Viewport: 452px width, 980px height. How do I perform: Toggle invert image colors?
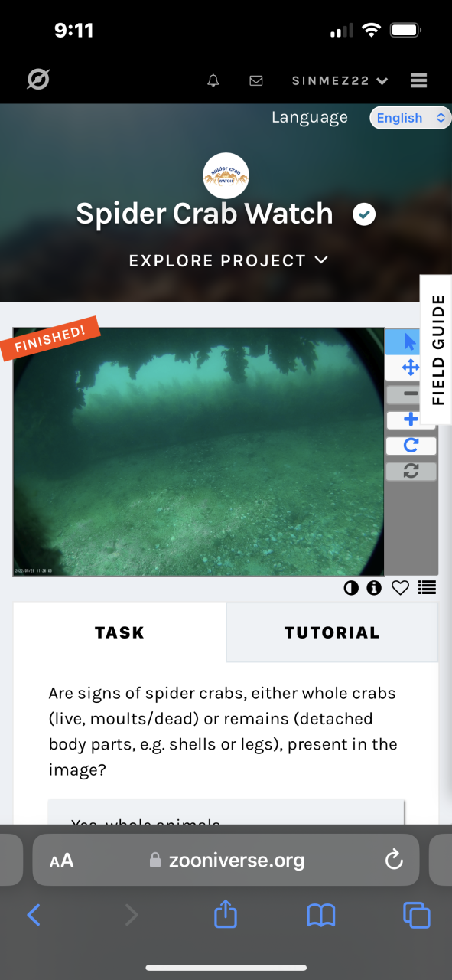click(x=351, y=588)
